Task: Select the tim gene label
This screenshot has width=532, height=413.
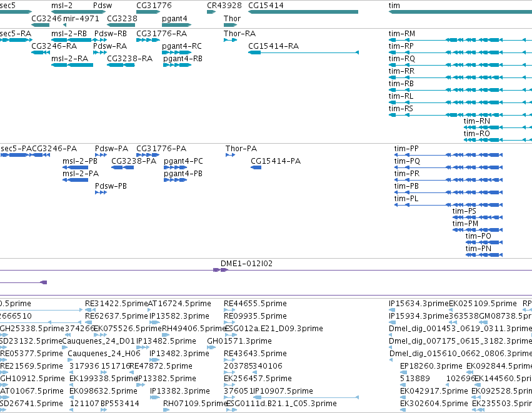Action: point(394,6)
